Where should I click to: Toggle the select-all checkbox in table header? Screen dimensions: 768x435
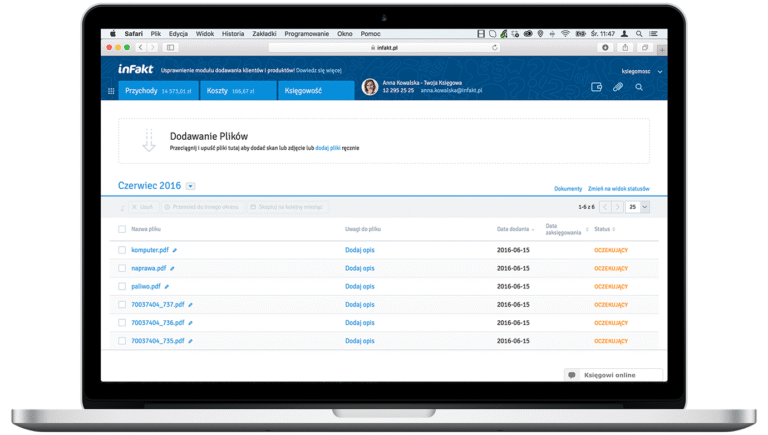click(122, 229)
